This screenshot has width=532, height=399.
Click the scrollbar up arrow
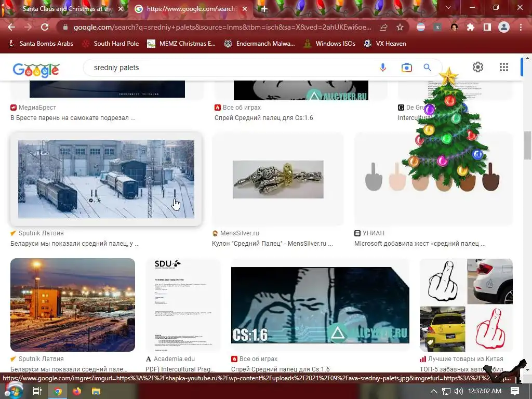pyautogui.click(x=527, y=58)
